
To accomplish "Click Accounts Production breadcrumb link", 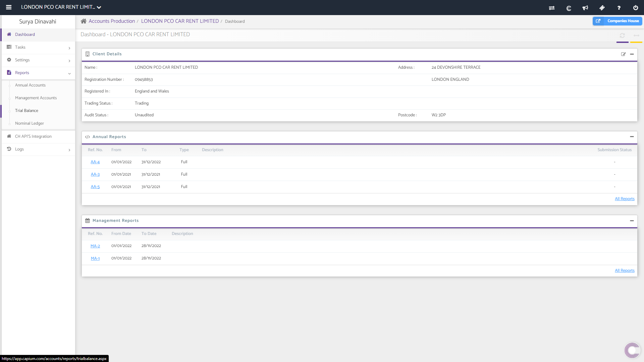I will tap(112, 21).
